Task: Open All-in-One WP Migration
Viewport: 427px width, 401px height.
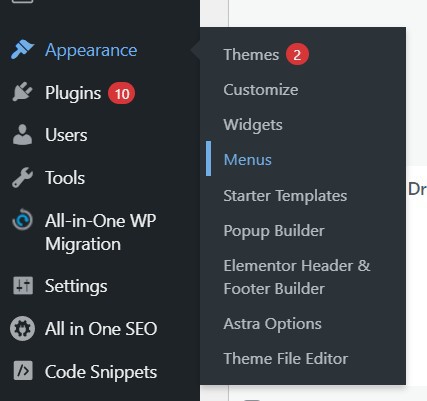Action: tap(101, 232)
